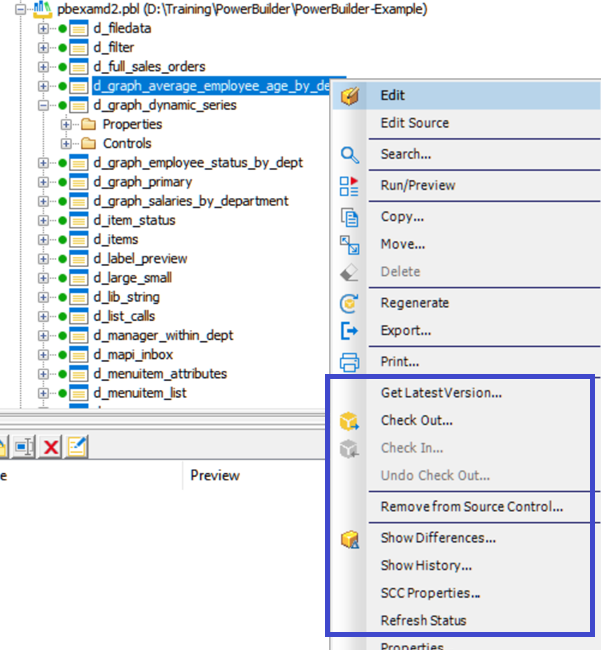Viewport: 601px width, 650px height.
Task: Click the Print printer icon
Action: pos(349,362)
